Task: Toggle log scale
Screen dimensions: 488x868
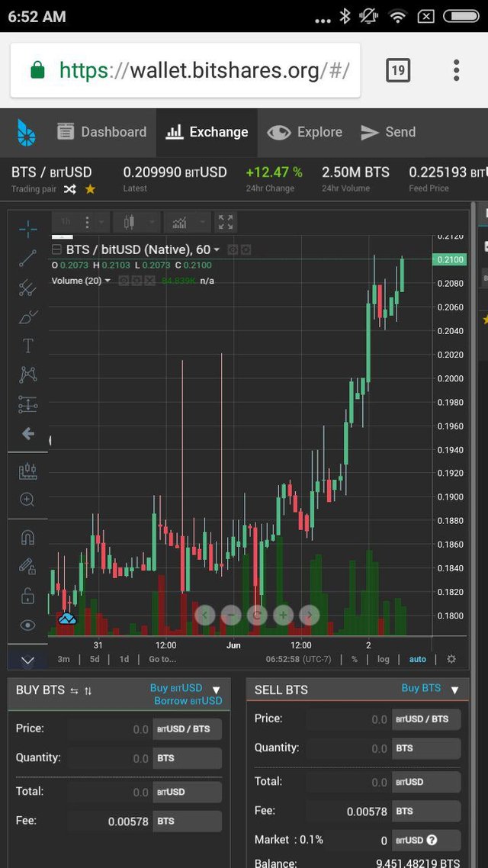Action: [384, 659]
